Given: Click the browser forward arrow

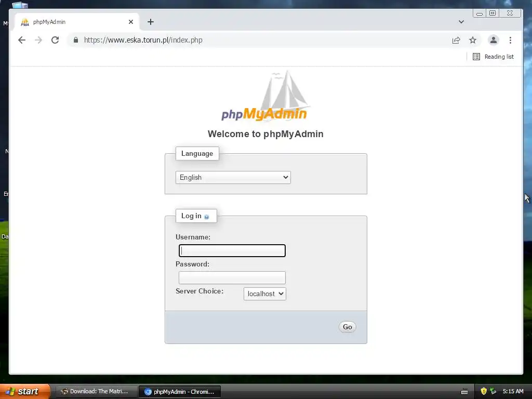Looking at the screenshot, I should pos(38,40).
